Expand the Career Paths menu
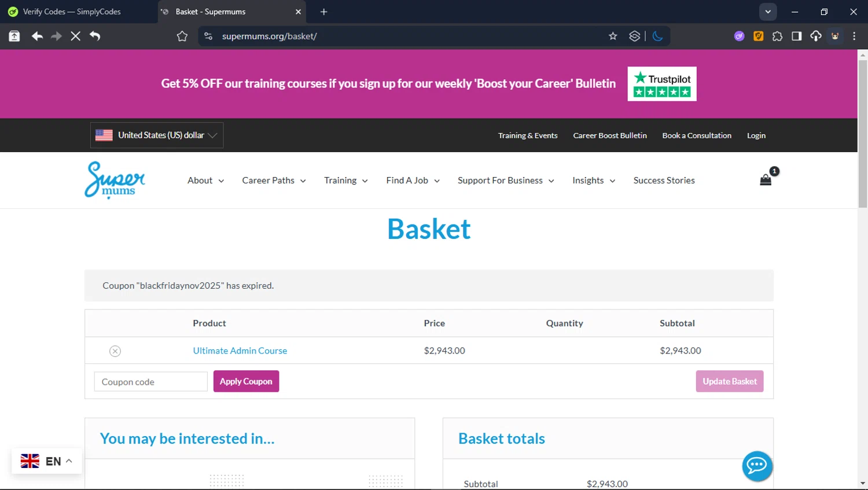The height and width of the screenshot is (490, 868). tap(274, 180)
